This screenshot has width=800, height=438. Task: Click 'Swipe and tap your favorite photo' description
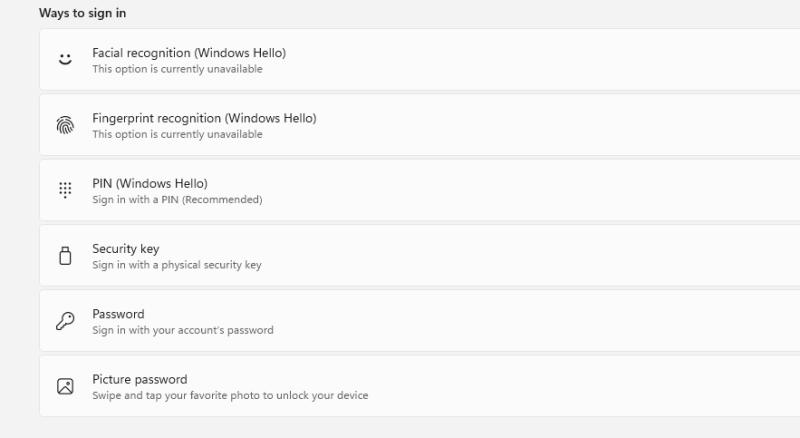(x=230, y=395)
